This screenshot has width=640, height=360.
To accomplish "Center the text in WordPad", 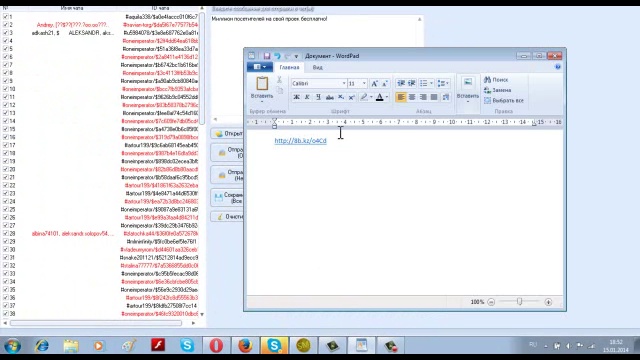I will pyautogui.click(x=412, y=97).
